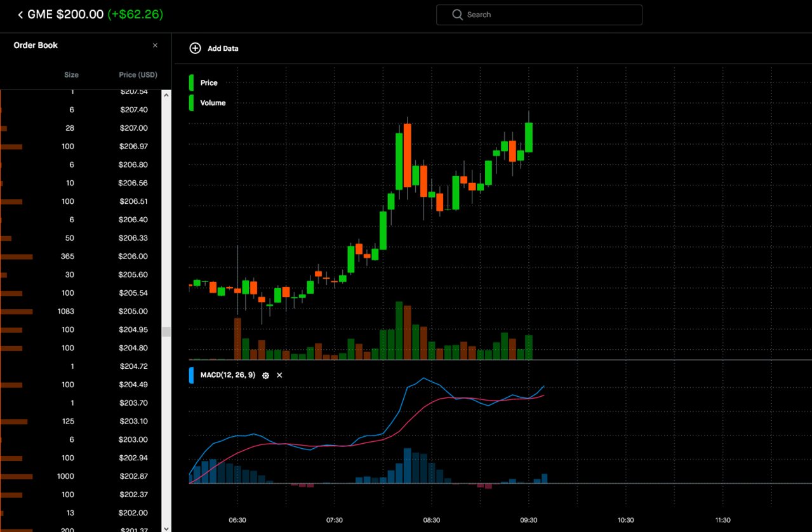
Task: Toggle the Price series legend
Action: coord(209,83)
